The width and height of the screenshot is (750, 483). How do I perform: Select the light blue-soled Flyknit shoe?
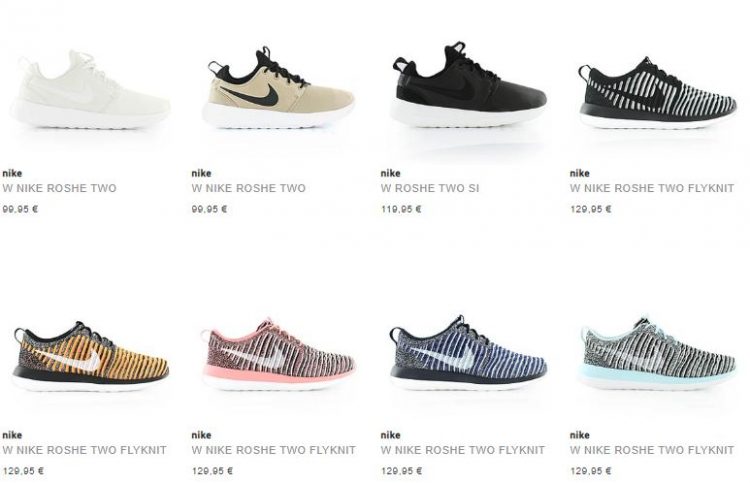click(657, 353)
